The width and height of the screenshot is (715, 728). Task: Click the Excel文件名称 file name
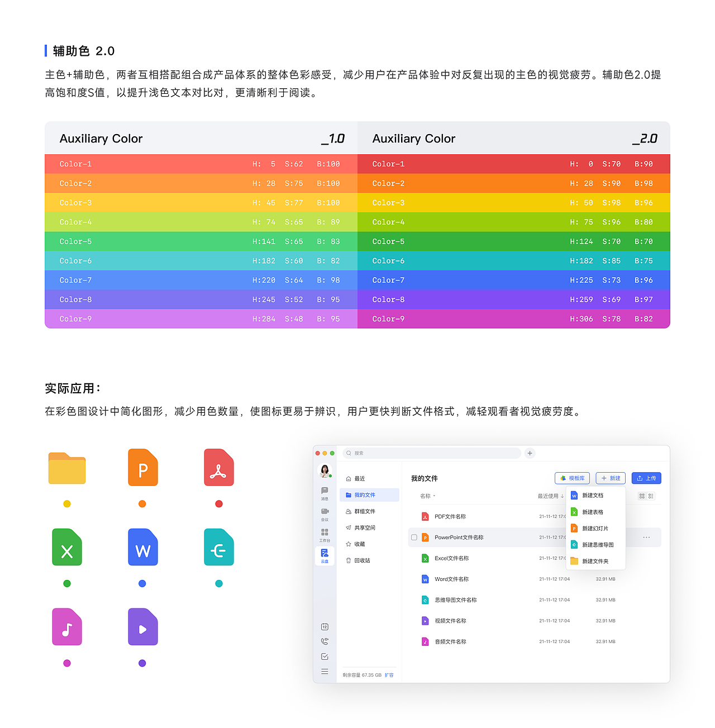click(x=452, y=558)
